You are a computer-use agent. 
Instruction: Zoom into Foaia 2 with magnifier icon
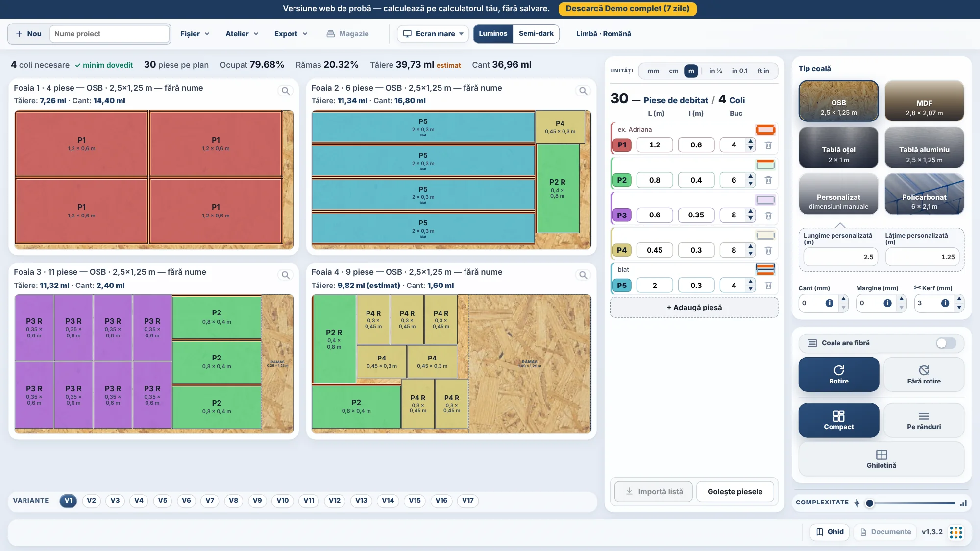(583, 91)
